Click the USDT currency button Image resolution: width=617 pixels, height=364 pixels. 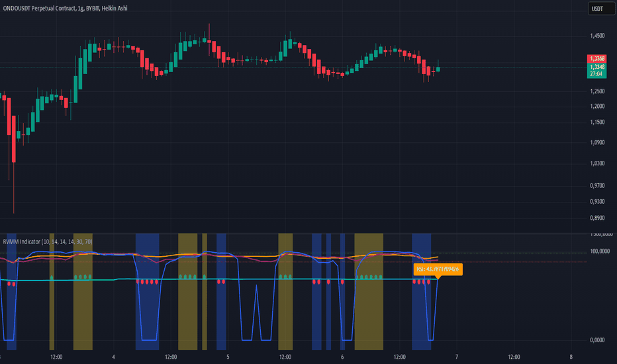[601, 9]
